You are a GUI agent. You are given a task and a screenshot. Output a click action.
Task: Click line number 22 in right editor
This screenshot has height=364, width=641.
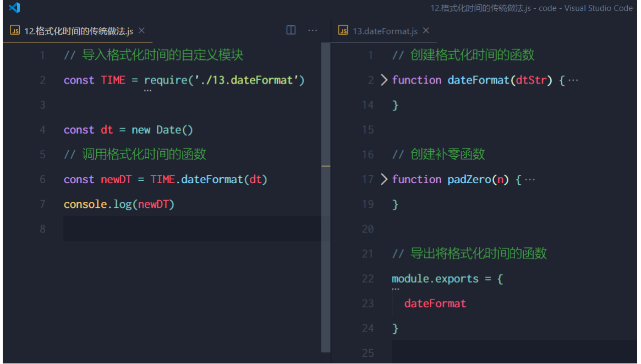[368, 279]
